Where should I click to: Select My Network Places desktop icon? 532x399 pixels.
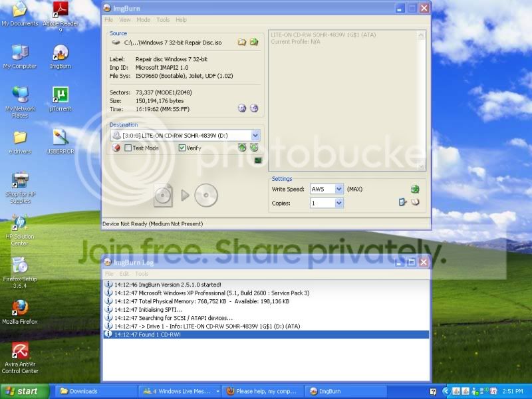coord(20,102)
